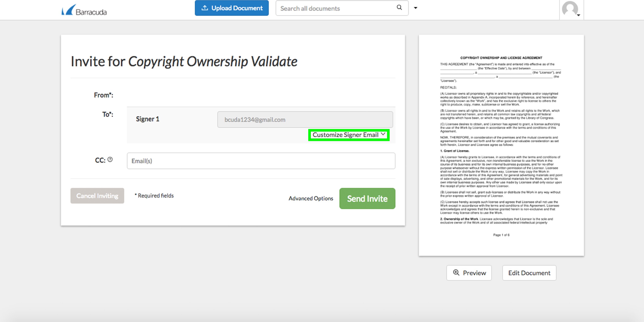Click the upload arrow icon
The width and height of the screenshot is (644, 322).
(205, 8)
